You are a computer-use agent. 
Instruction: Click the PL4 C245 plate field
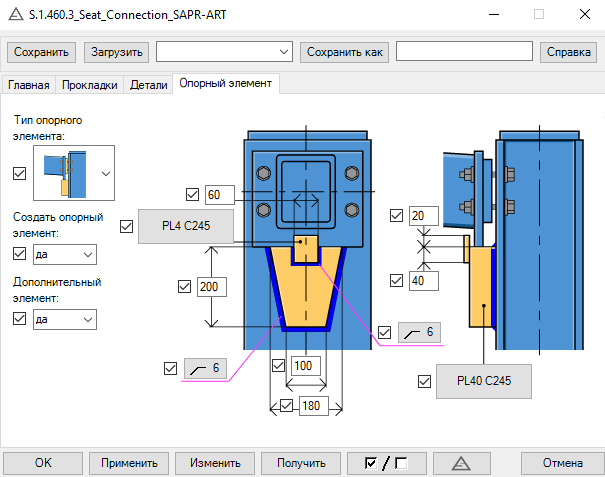click(x=185, y=227)
